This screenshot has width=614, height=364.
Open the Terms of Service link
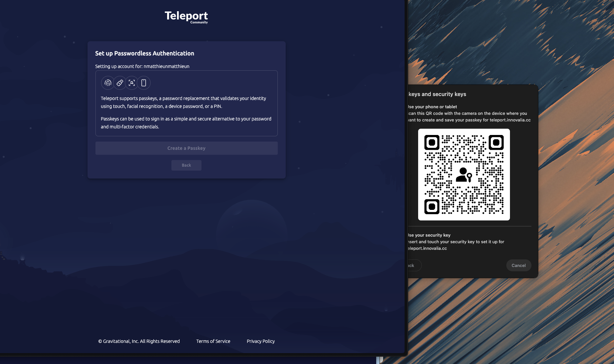[213, 341]
